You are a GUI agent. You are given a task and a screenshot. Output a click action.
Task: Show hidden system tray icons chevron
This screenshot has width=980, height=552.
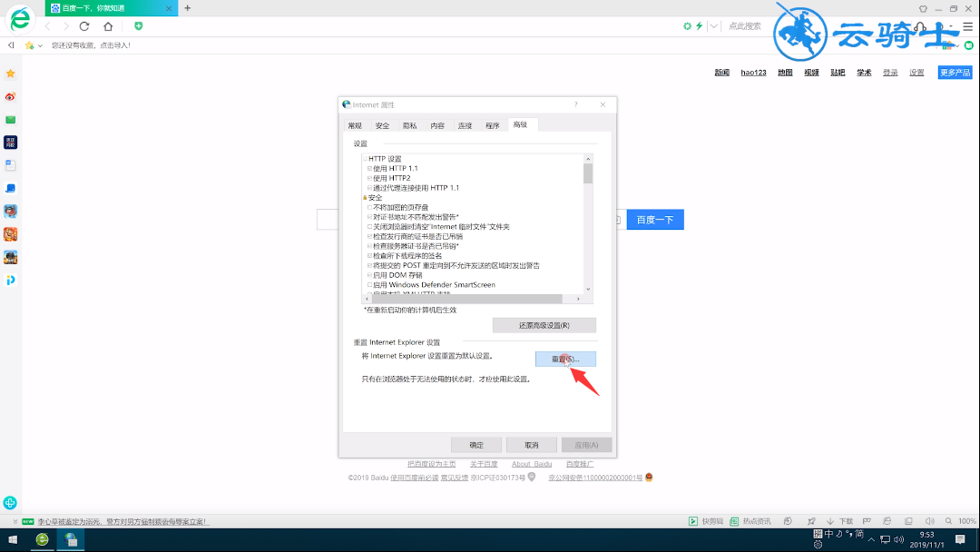871,539
